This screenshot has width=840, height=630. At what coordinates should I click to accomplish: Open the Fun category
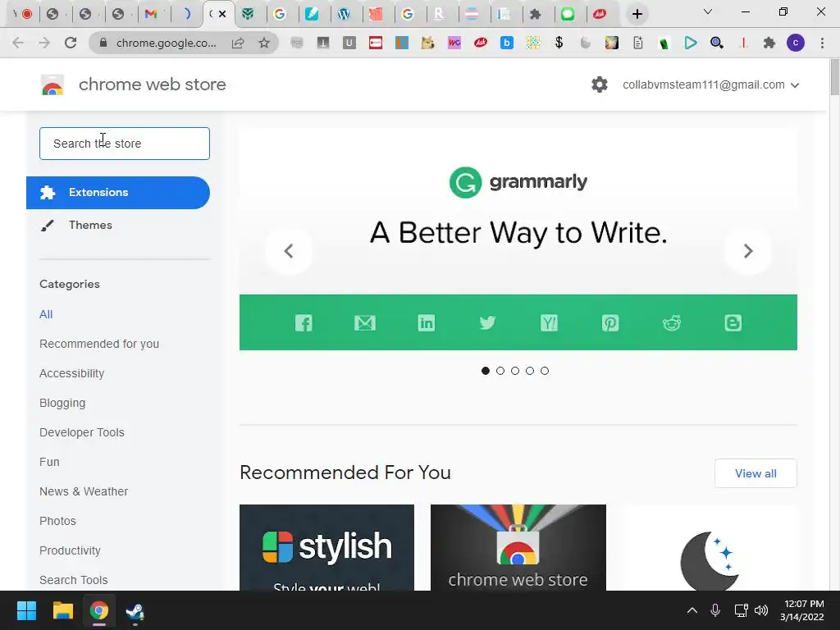[49, 462]
